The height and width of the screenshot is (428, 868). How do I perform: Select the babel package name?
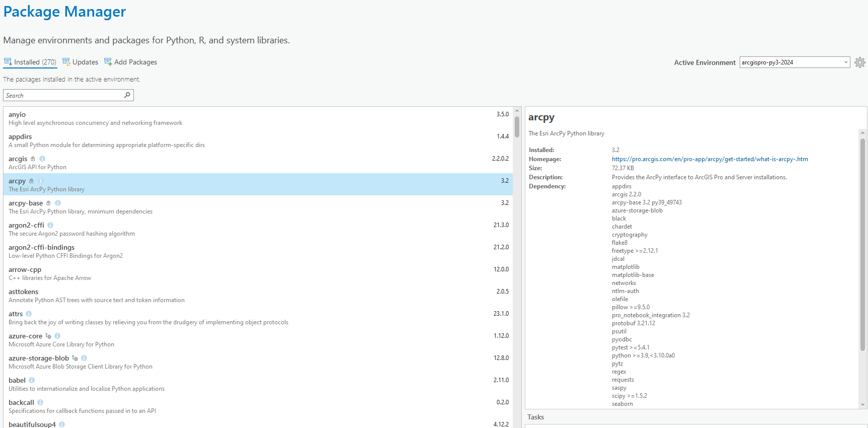pos(17,380)
